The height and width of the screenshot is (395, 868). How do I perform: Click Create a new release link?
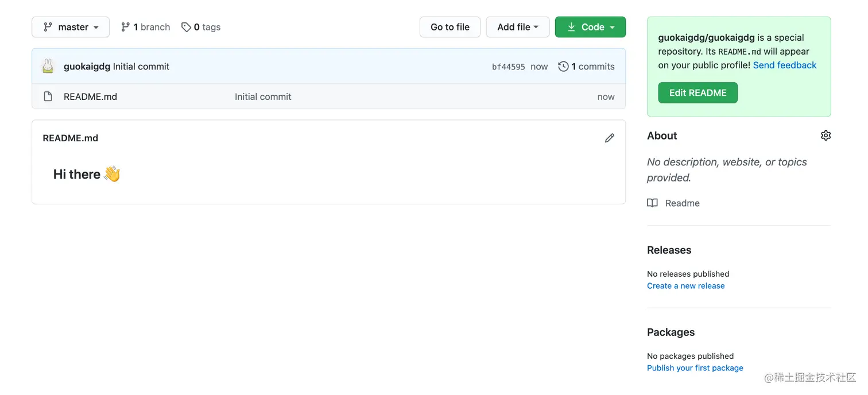pyautogui.click(x=685, y=286)
